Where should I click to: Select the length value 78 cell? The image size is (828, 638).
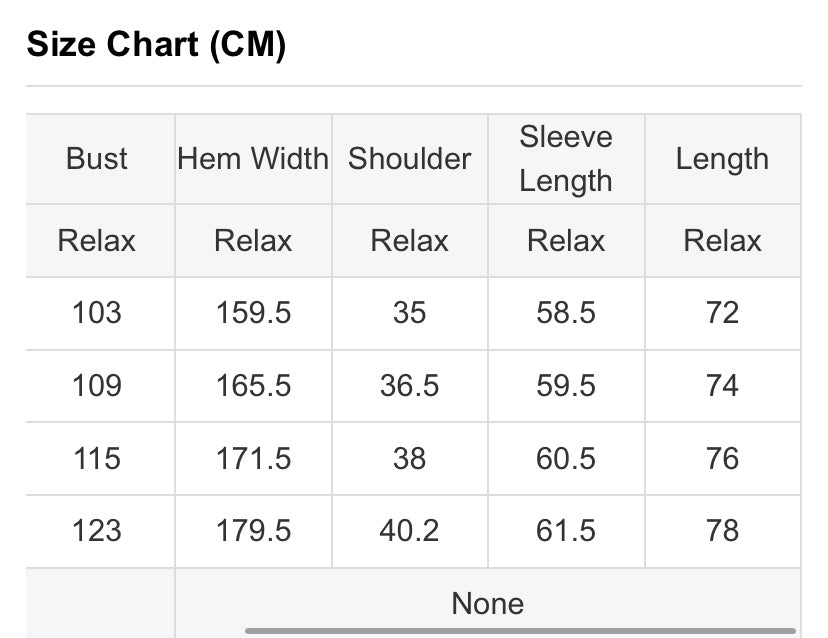point(722,531)
